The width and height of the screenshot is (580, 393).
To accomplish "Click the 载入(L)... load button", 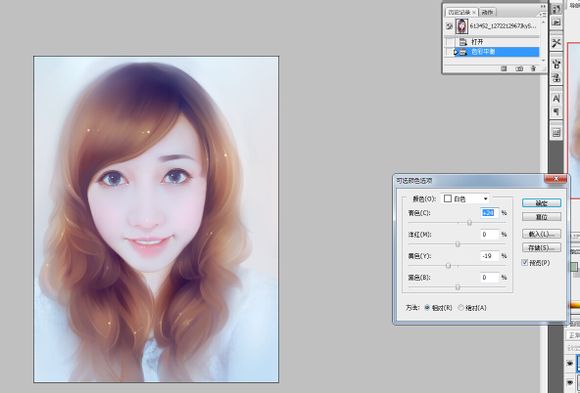I will coord(542,234).
